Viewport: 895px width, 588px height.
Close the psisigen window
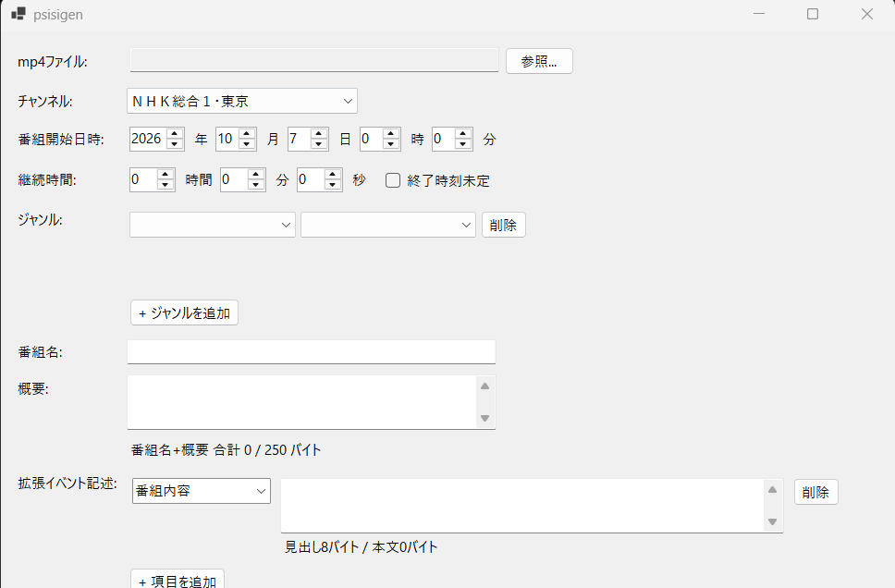pos(867,14)
